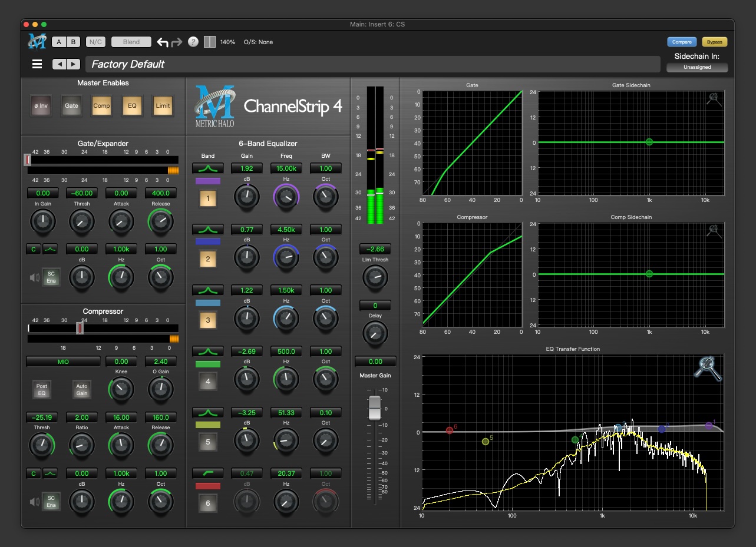Toggle the compressor Auto Gain button
The image size is (756, 547).
point(82,389)
